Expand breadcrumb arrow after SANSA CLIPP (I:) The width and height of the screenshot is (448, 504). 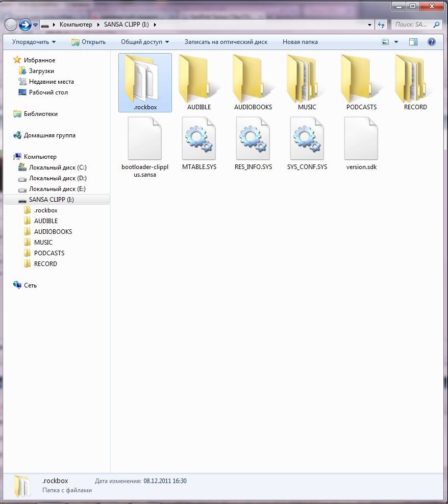point(155,25)
